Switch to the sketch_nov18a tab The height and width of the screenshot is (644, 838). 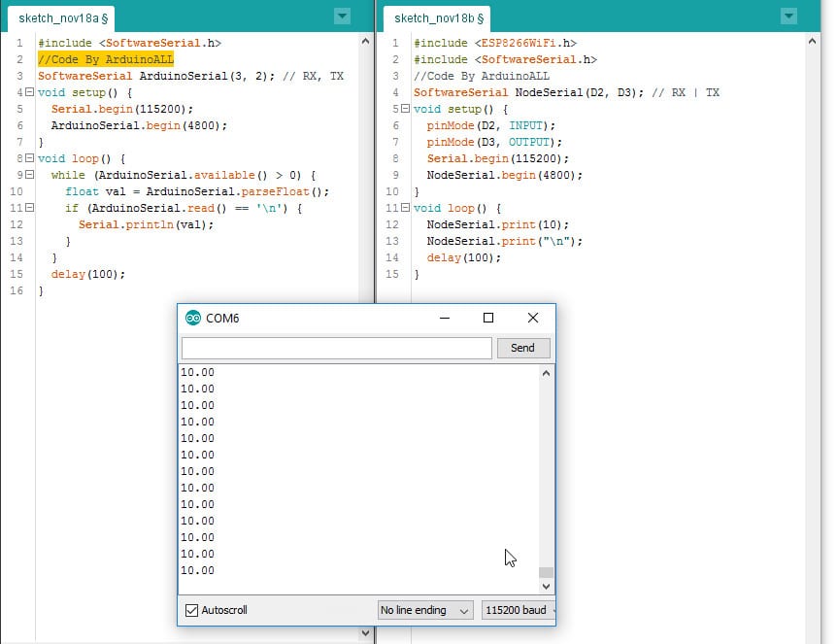tap(63, 18)
